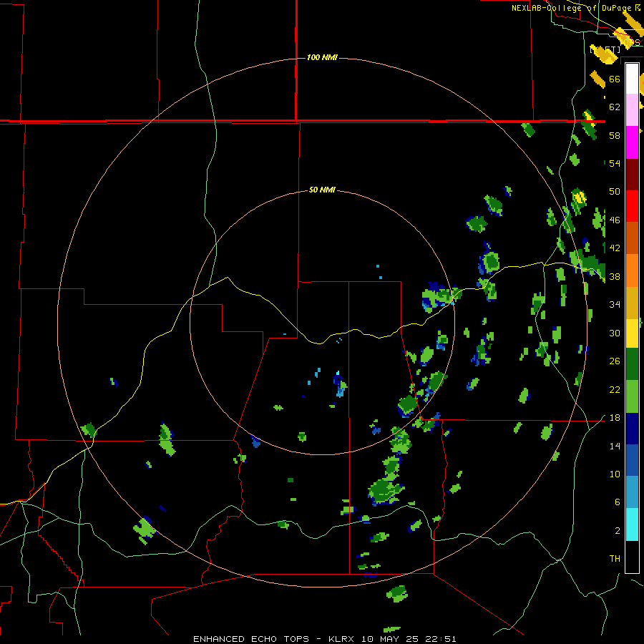Click the '100 NMI' range ring label

point(322,57)
